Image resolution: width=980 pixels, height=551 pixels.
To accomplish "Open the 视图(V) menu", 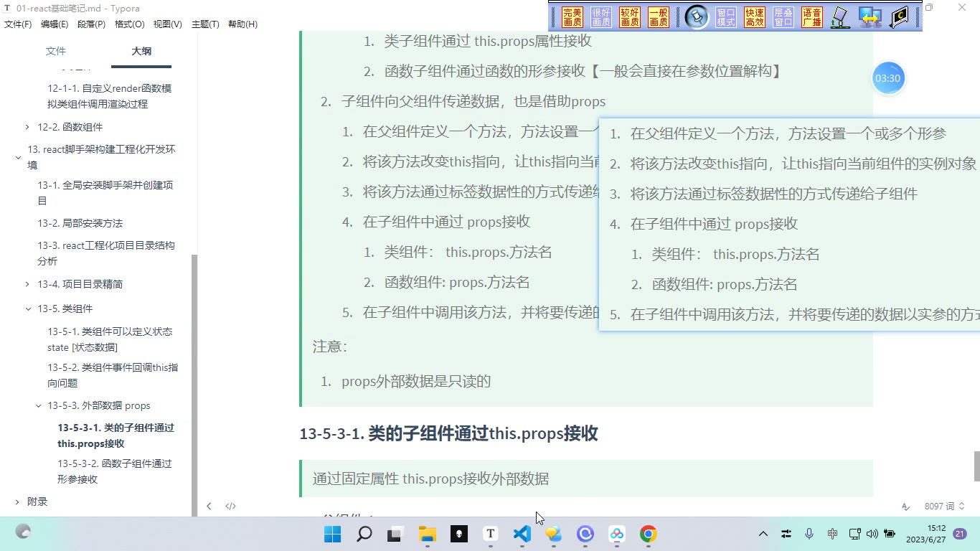I will click(x=167, y=24).
